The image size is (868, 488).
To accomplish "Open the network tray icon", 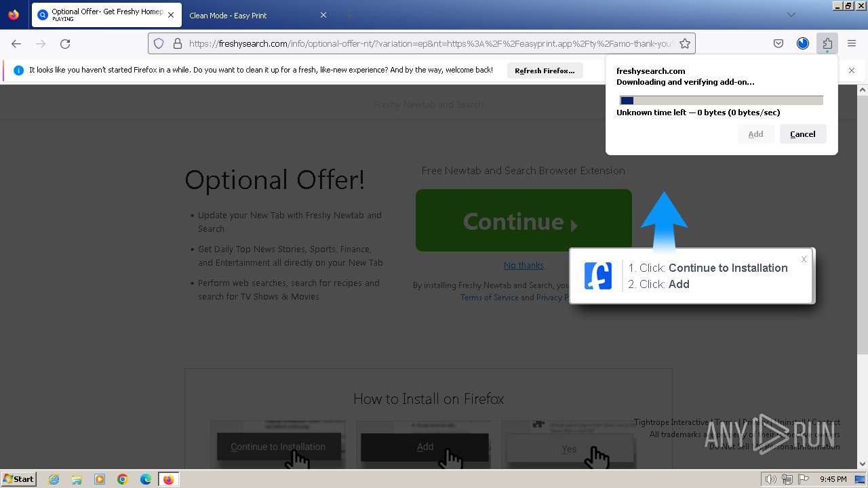I will (x=787, y=479).
